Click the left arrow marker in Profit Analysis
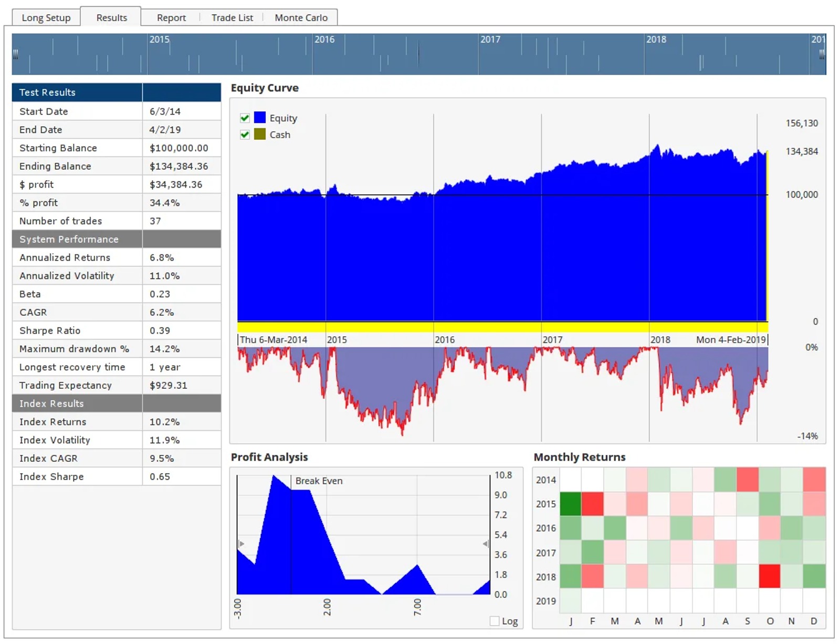Image resolution: width=840 pixels, height=644 pixels. click(x=241, y=544)
